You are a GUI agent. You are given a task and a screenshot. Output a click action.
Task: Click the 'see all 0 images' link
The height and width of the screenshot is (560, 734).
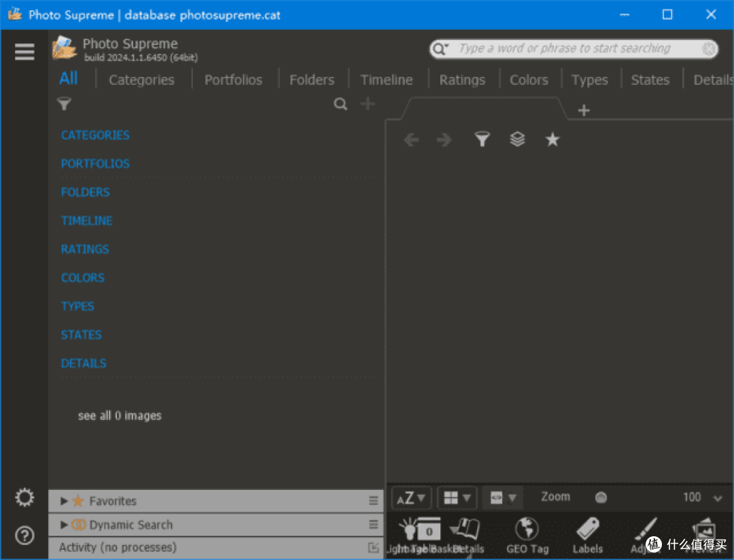(x=120, y=416)
